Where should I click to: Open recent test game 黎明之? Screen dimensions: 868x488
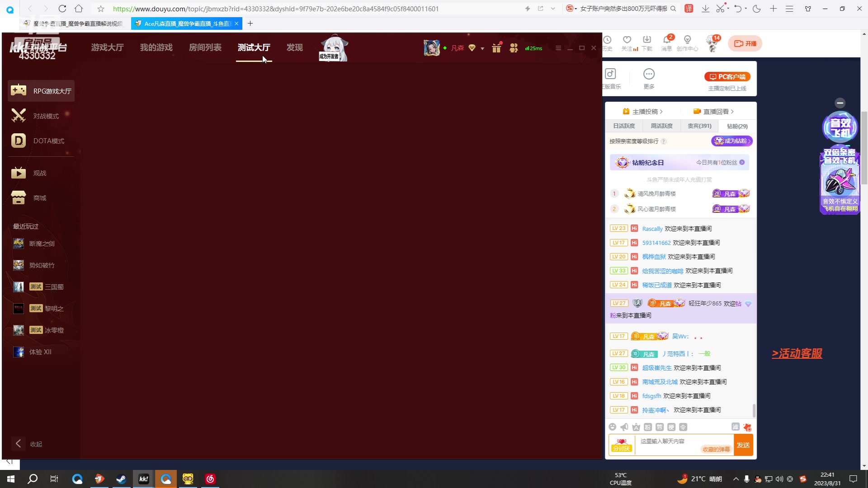coord(39,308)
